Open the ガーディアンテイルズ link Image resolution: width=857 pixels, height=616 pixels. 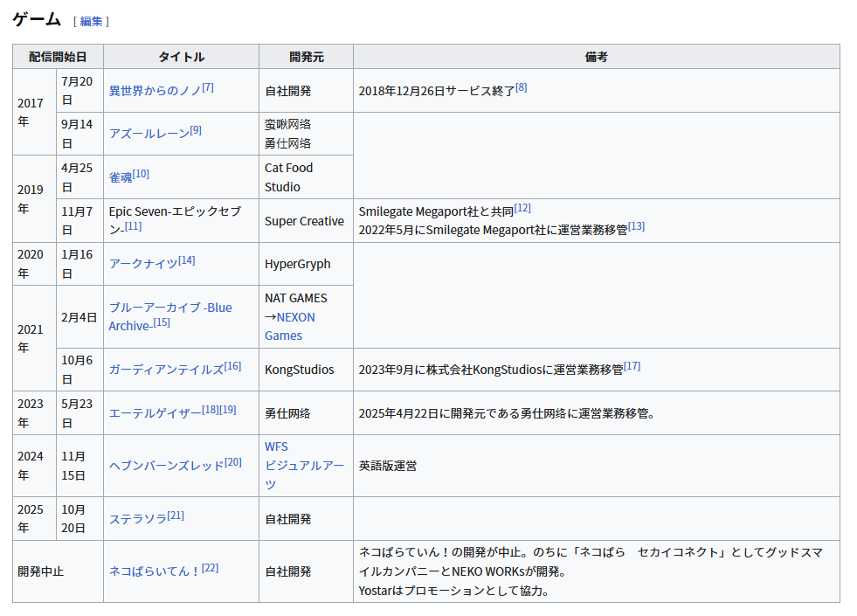click(166, 370)
